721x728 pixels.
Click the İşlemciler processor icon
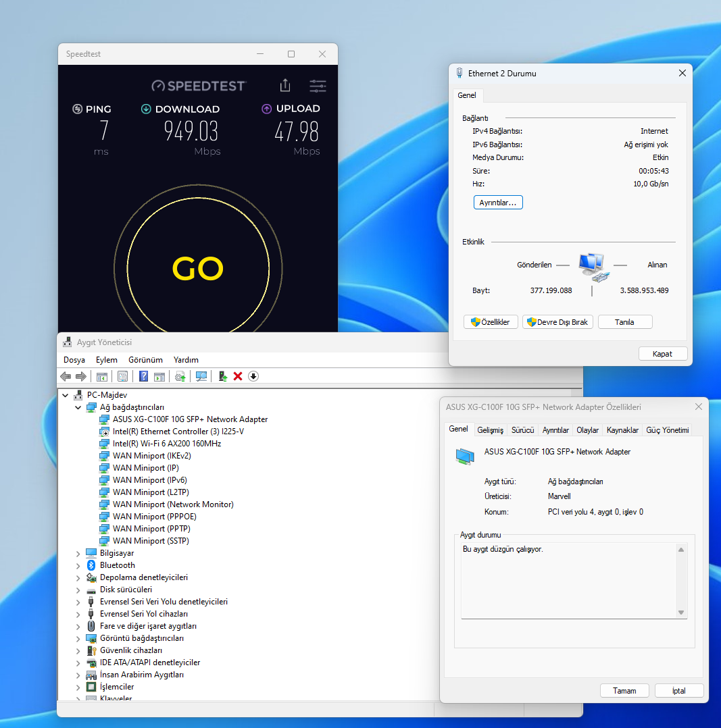pos(91,687)
